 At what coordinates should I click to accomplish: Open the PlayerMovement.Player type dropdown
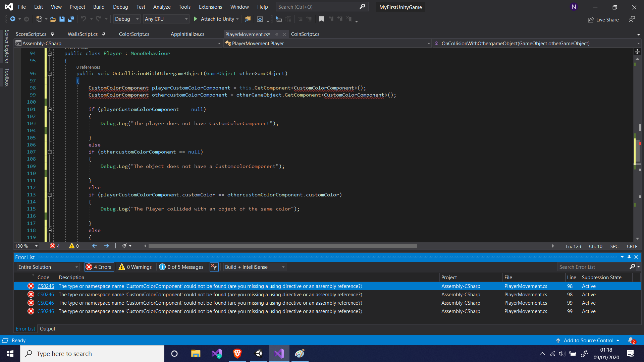tap(327, 44)
